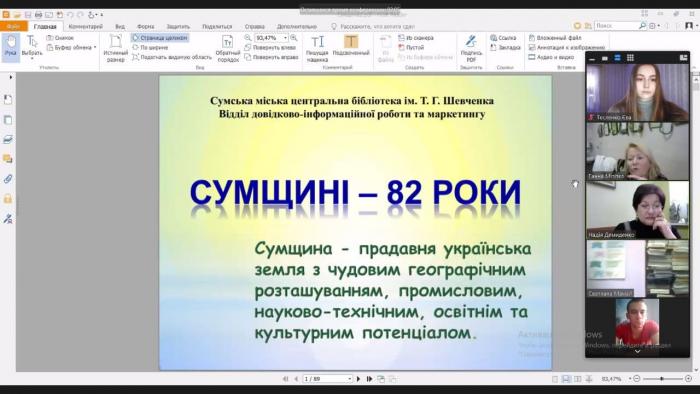Open the Clipboard (Буфер обмена) dropdown
The height and width of the screenshot is (394, 700).
pos(71,47)
